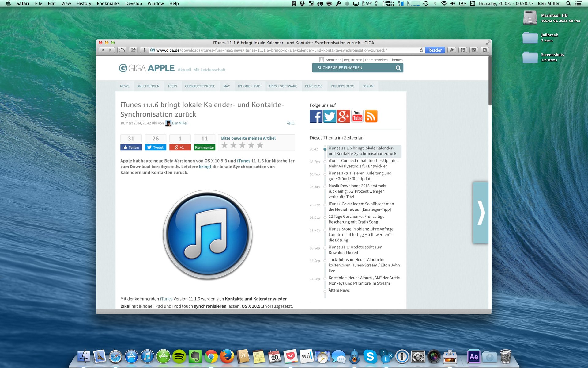Open the MAC tab
The image size is (588, 368).
(x=227, y=86)
